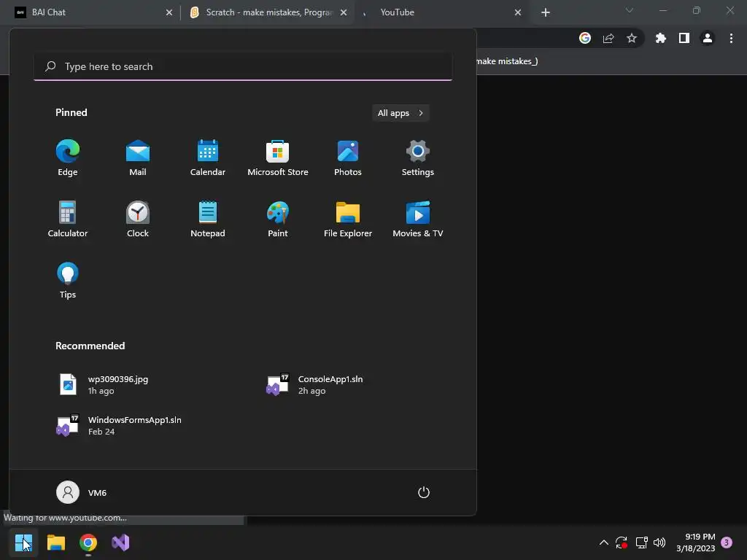
Task: Close the Scratch tab
Action: coord(344,12)
